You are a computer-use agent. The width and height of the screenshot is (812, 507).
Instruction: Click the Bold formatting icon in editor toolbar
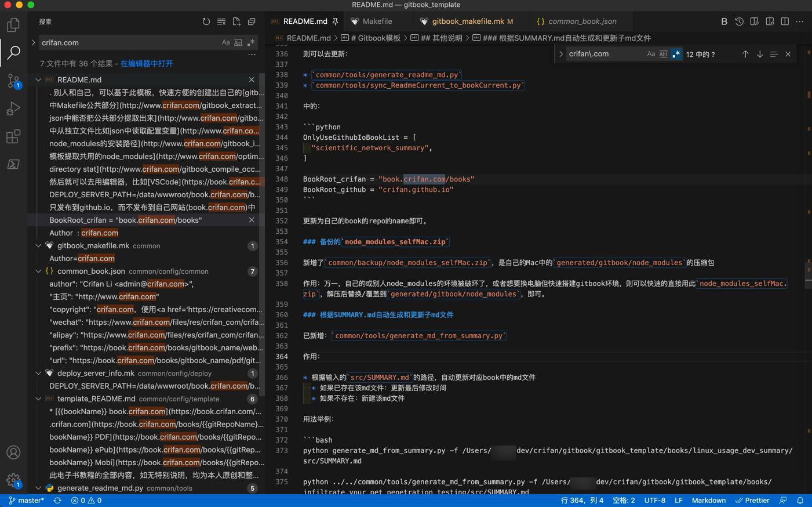[724, 21]
